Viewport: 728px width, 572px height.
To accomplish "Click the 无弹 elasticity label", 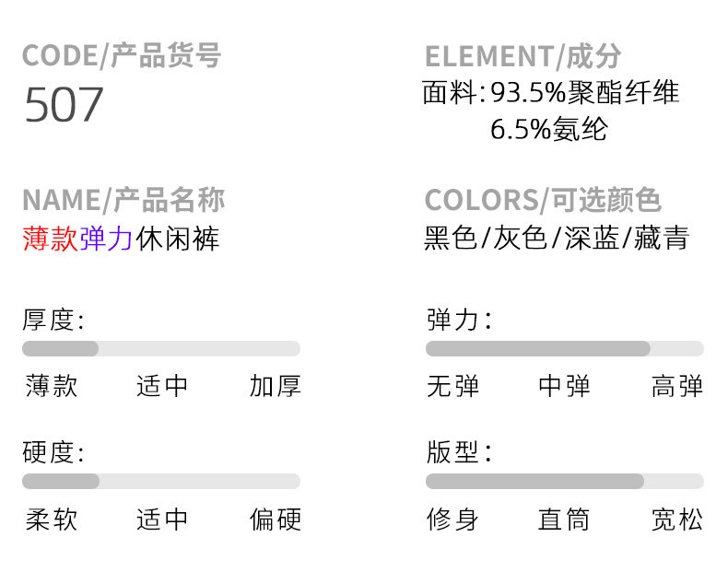I will (452, 386).
